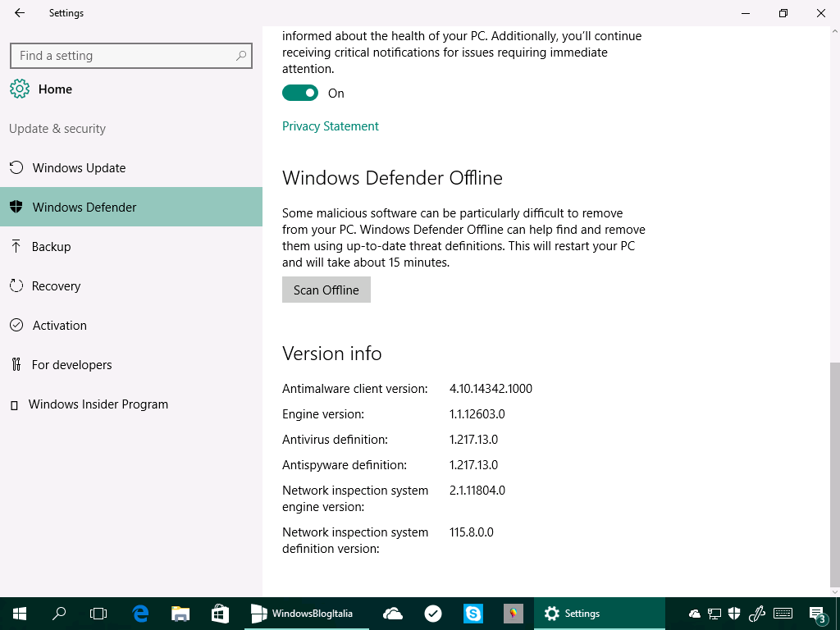Image resolution: width=840 pixels, height=630 pixels.
Task: Open the Windows Store taskbar icon
Action: [220, 614]
